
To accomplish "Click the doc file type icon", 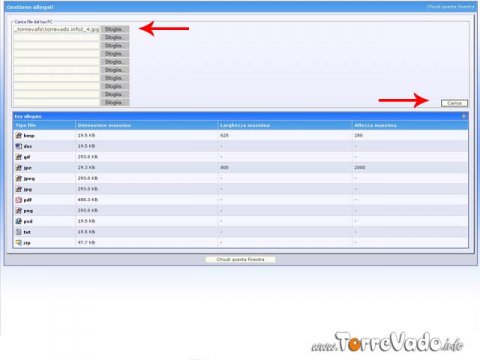I will [19, 146].
